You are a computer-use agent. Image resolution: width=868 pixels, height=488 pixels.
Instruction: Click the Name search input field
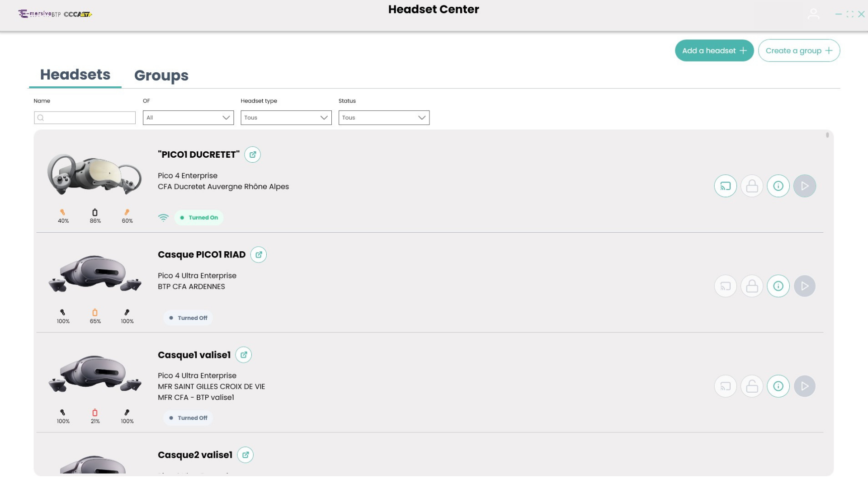85,117
